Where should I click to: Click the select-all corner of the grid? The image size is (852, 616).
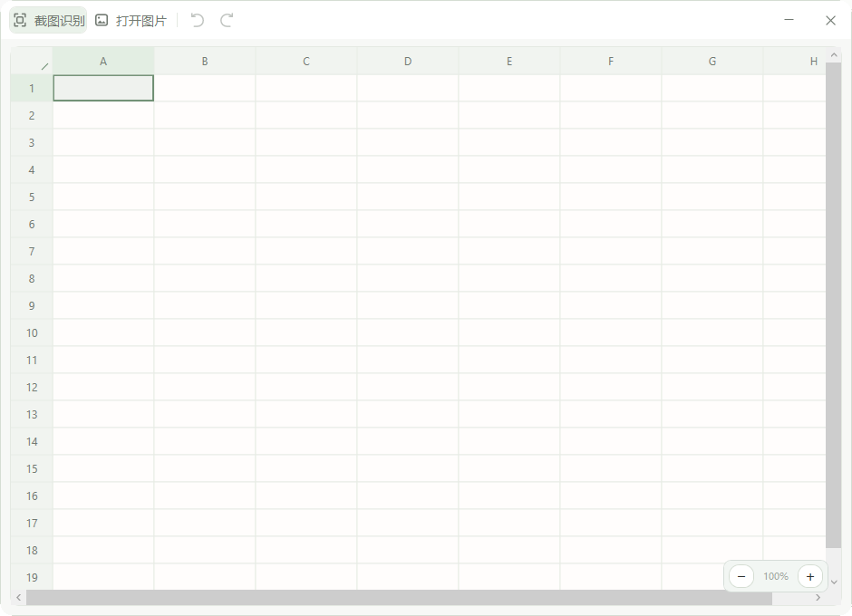pos(32,61)
